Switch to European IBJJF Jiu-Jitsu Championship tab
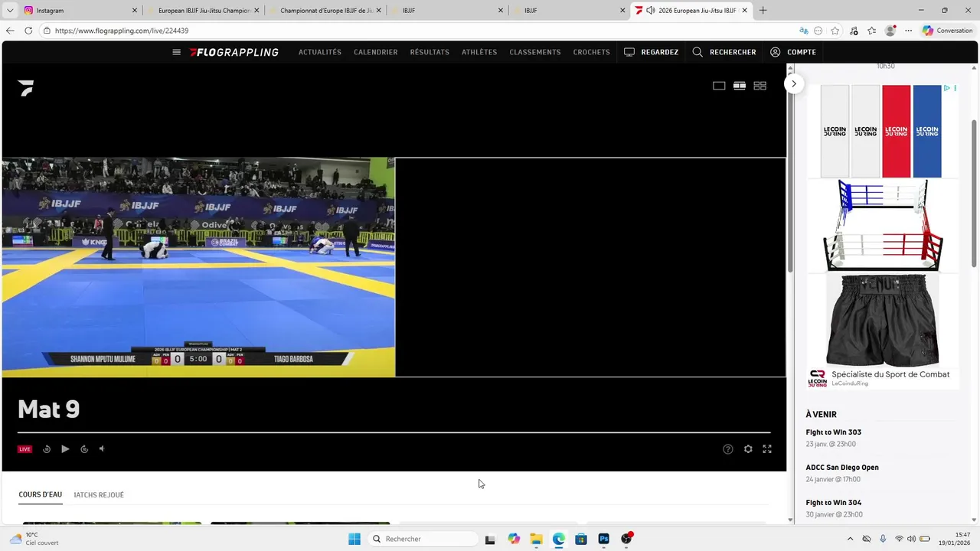980x551 pixels. pos(204,10)
